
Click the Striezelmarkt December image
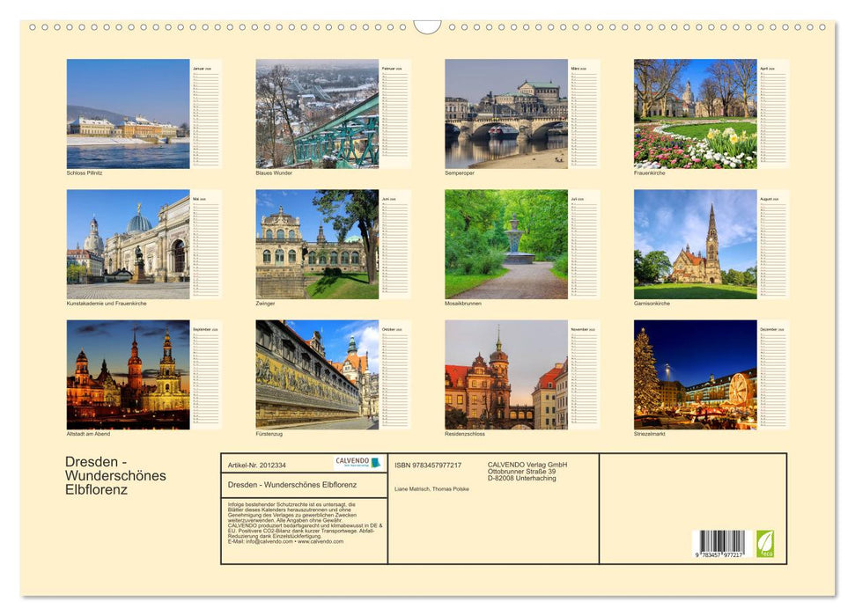695,373
